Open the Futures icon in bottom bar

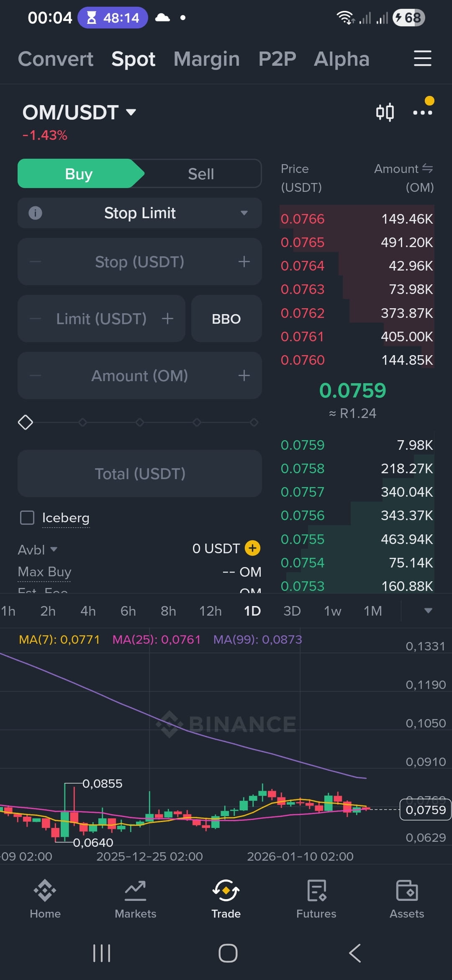[316, 890]
